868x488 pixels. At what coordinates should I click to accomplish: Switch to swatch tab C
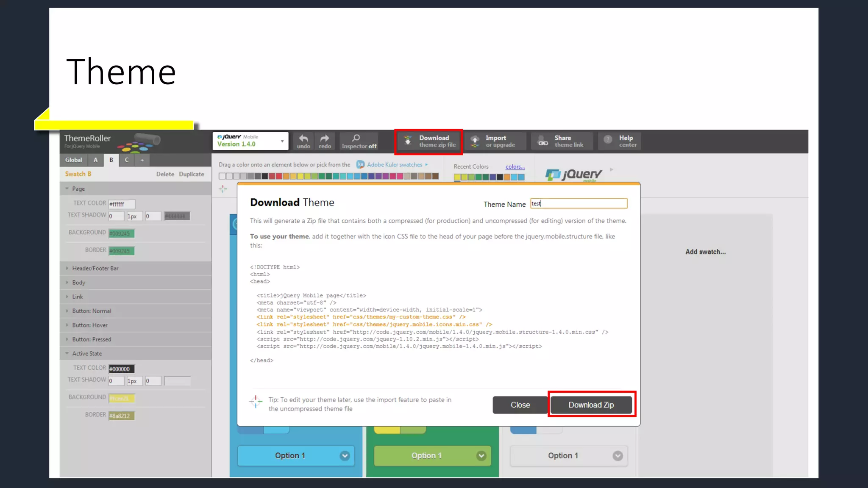tap(126, 160)
